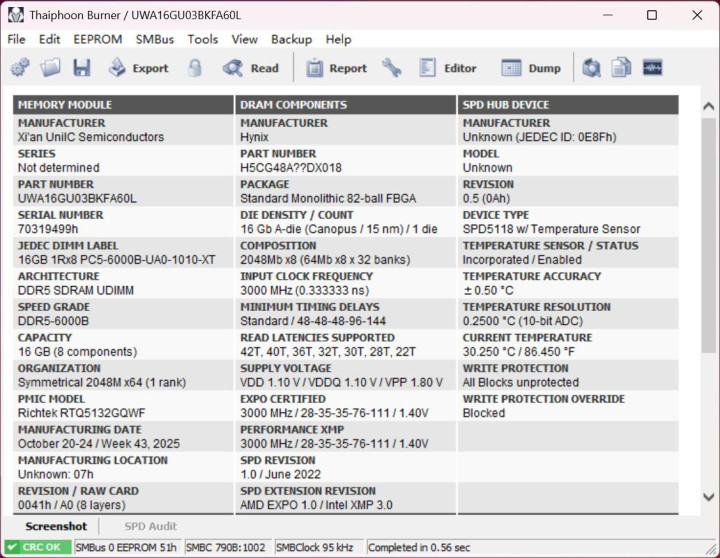Select the Screenshot tab
Viewport: 720px width, 558px height.
click(x=56, y=526)
